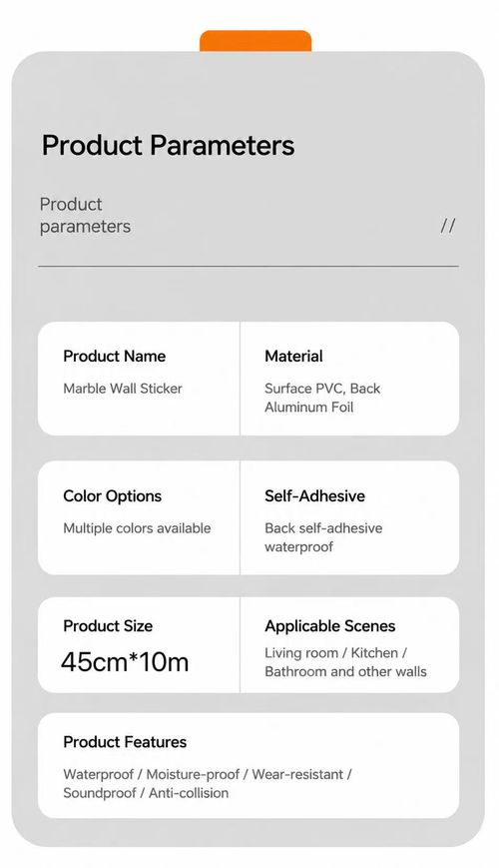The height and width of the screenshot is (868, 499).
Task: Click the double slash icon
Action: tap(448, 226)
